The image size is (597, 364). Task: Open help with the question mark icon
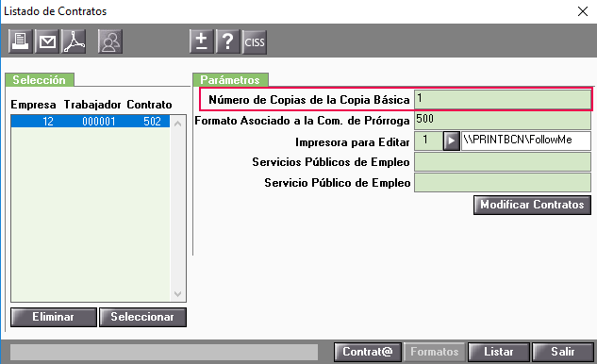[x=227, y=41]
